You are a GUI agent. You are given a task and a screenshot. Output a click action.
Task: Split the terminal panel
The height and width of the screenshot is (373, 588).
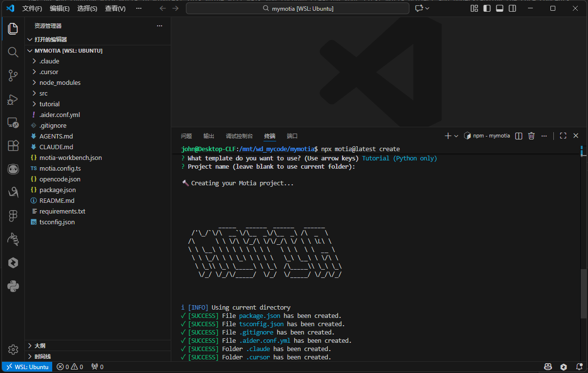pyautogui.click(x=519, y=136)
